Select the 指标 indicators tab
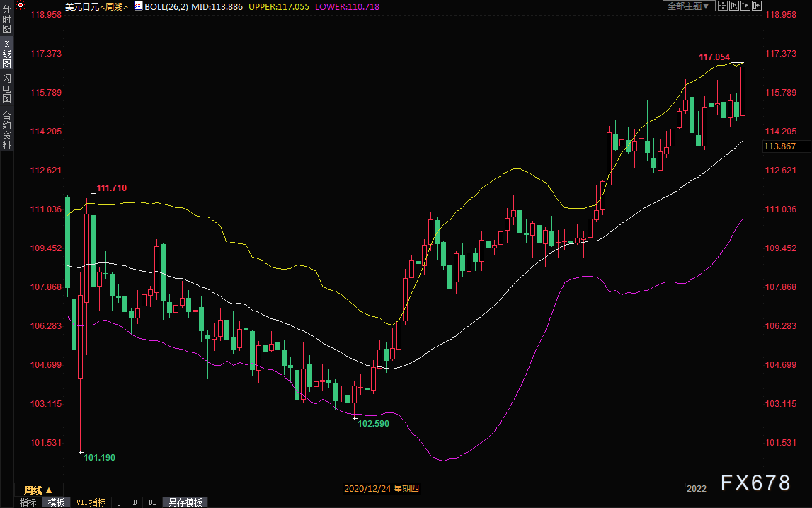Image resolution: width=812 pixels, height=508 pixels. pos(28,502)
